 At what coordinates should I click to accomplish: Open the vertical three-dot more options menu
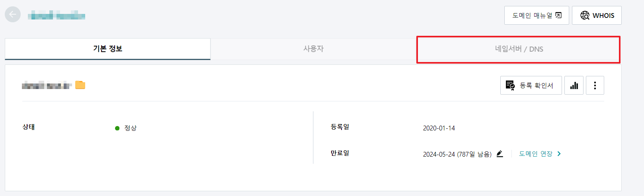click(x=595, y=85)
